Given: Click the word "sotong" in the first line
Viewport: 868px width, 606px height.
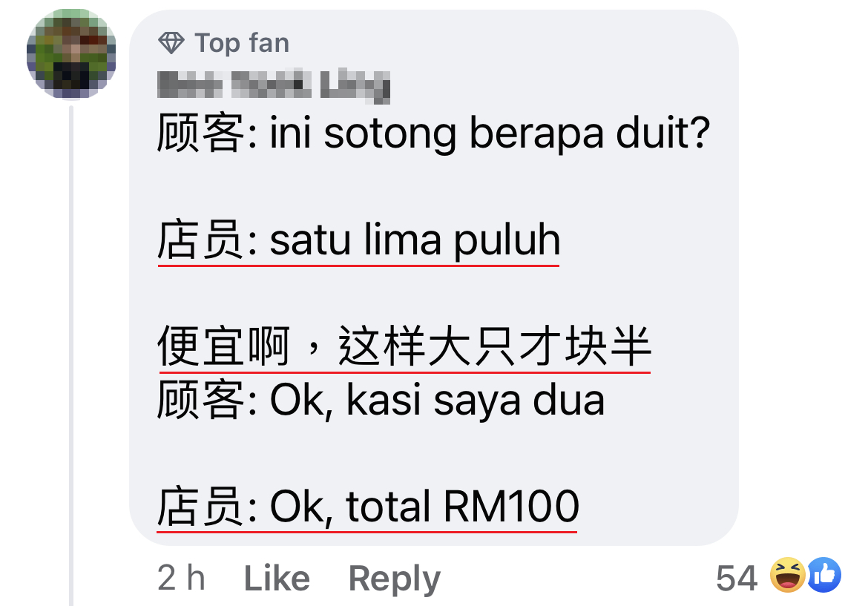Looking at the screenshot, I should [389, 134].
